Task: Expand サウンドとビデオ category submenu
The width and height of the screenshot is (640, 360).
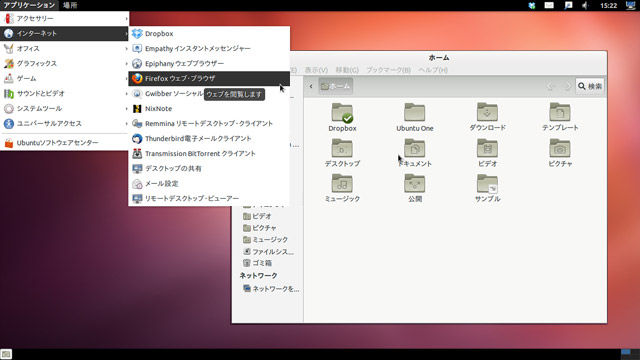Action: click(64, 93)
